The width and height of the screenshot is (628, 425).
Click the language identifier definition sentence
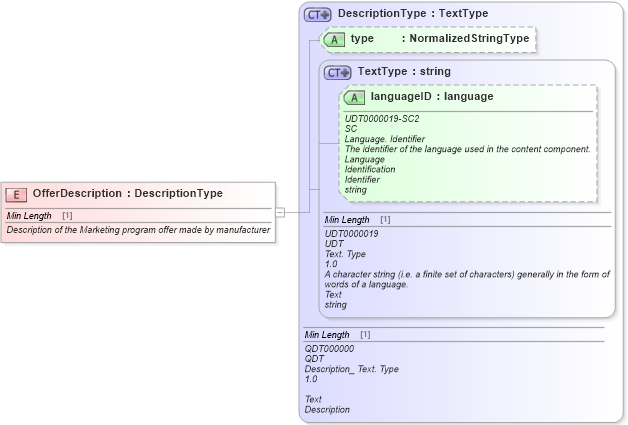[467, 149]
